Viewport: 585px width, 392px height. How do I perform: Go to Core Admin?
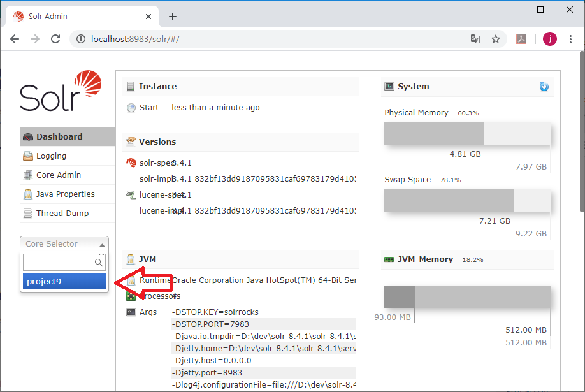(x=68, y=175)
